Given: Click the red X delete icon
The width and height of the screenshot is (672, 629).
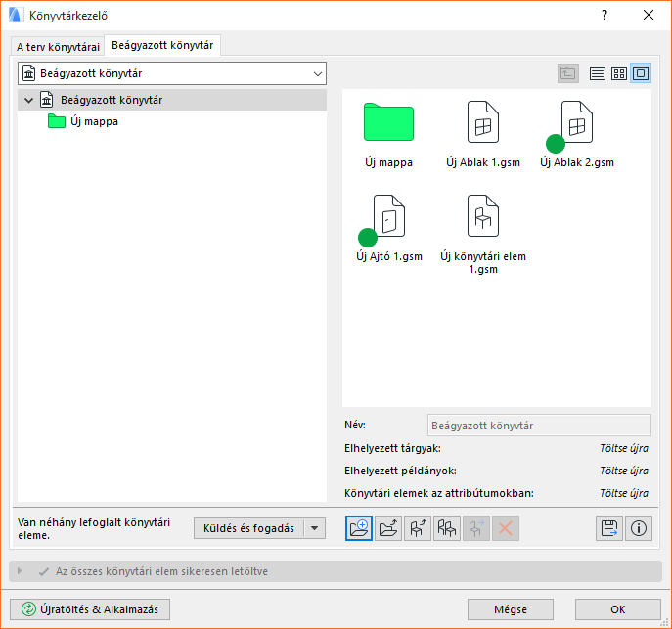Looking at the screenshot, I should coord(506,528).
